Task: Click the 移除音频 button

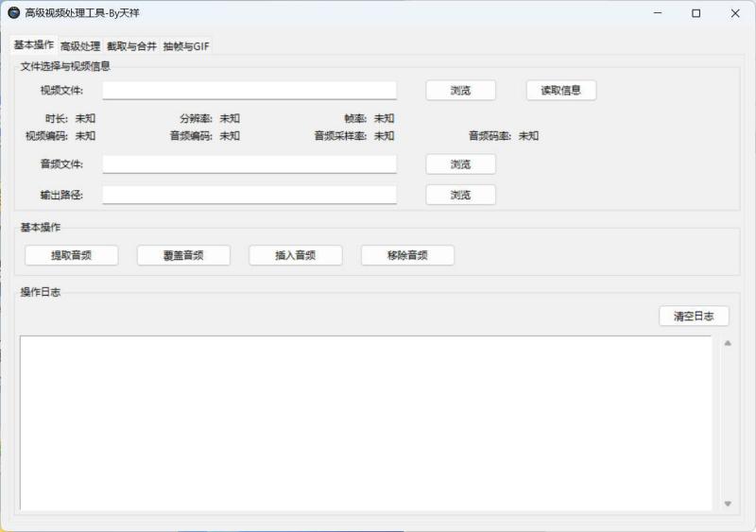Action: [x=407, y=256]
